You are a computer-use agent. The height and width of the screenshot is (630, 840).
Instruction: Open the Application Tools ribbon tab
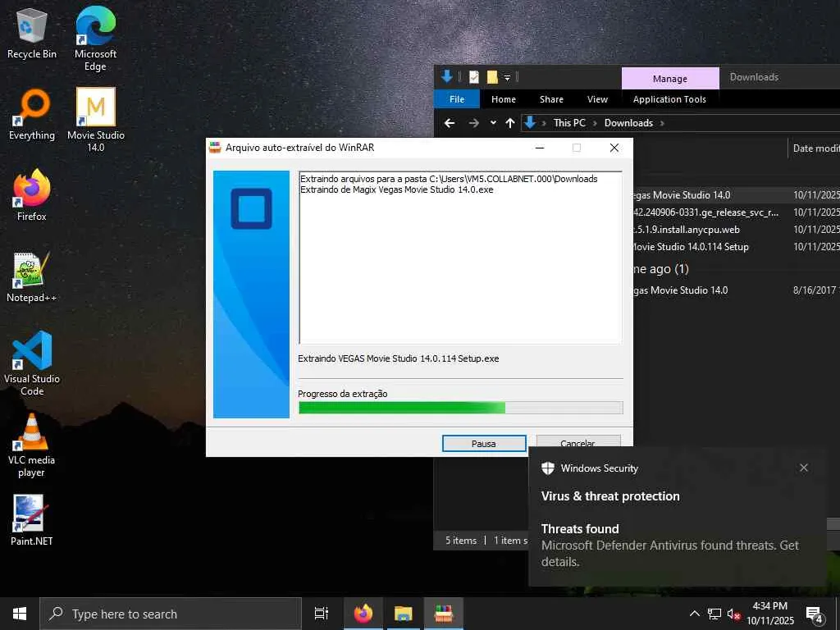[669, 99]
